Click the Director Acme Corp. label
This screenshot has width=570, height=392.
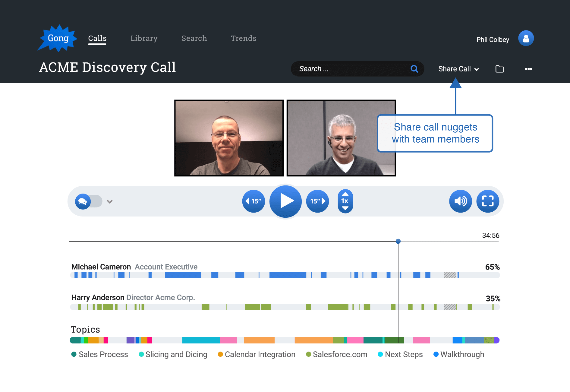coord(161,298)
